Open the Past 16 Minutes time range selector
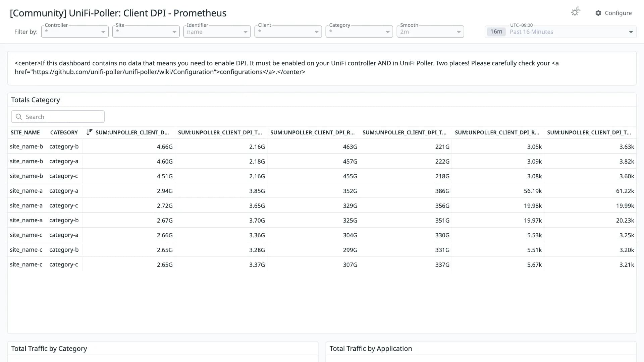 (x=560, y=32)
